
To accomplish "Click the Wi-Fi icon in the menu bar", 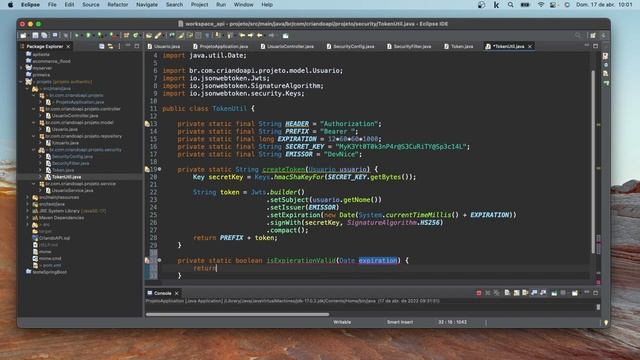I will tap(541, 5).
